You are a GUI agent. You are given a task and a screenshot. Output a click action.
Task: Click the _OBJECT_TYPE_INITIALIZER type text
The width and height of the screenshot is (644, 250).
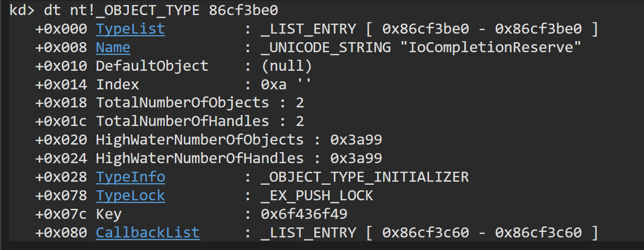365,177
